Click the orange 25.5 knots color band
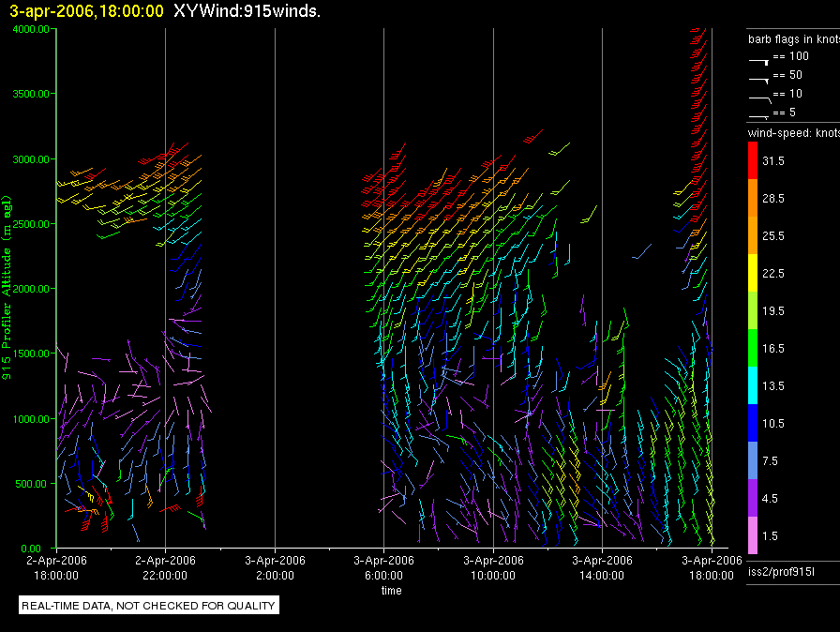Image resolution: width=840 pixels, height=632 pixels. coord(753,235)
